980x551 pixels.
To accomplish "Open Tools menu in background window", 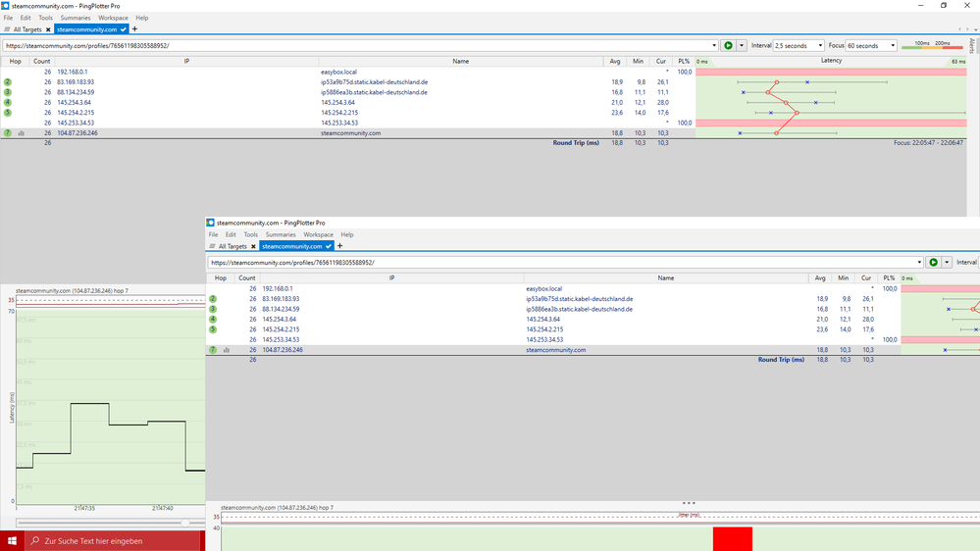I will [46, 18].
